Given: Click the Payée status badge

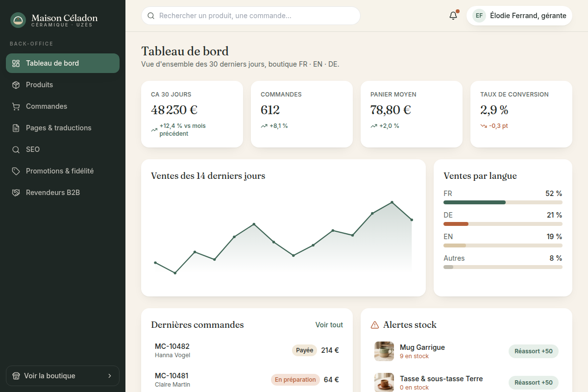Looking at the screenshot, I should pyautogui.click(x=305, y=350).
